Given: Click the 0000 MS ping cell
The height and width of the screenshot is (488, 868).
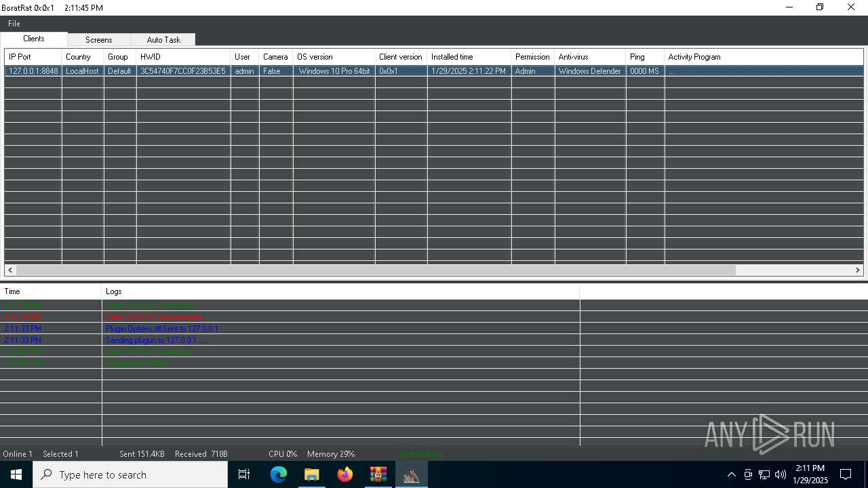Looking at the screenshot, I should pyautogui.click(x=644, y=71).
